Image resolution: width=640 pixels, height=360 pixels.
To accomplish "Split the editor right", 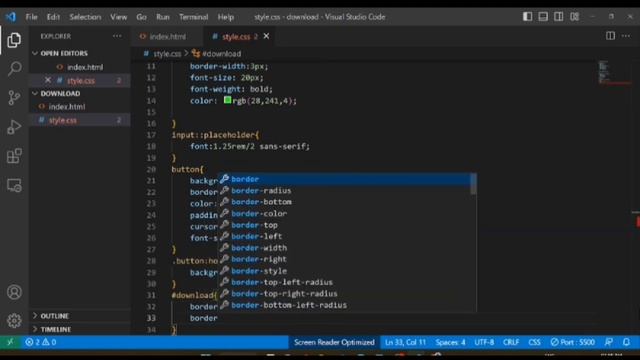I will tap(610, 36).
